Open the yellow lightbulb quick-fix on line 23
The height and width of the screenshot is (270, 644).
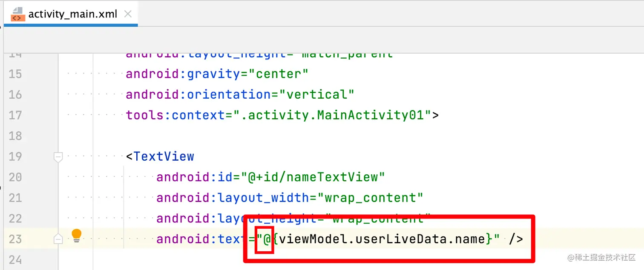click(x=76, y=236)
